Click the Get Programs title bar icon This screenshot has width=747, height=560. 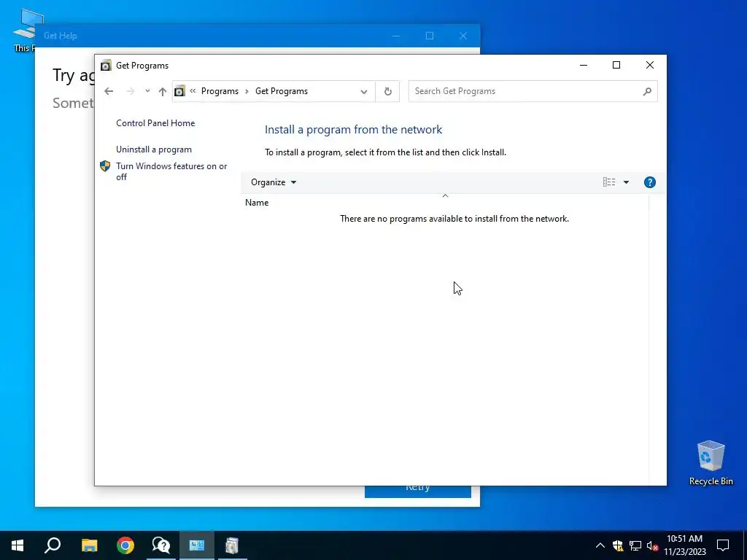coord(106,65)
